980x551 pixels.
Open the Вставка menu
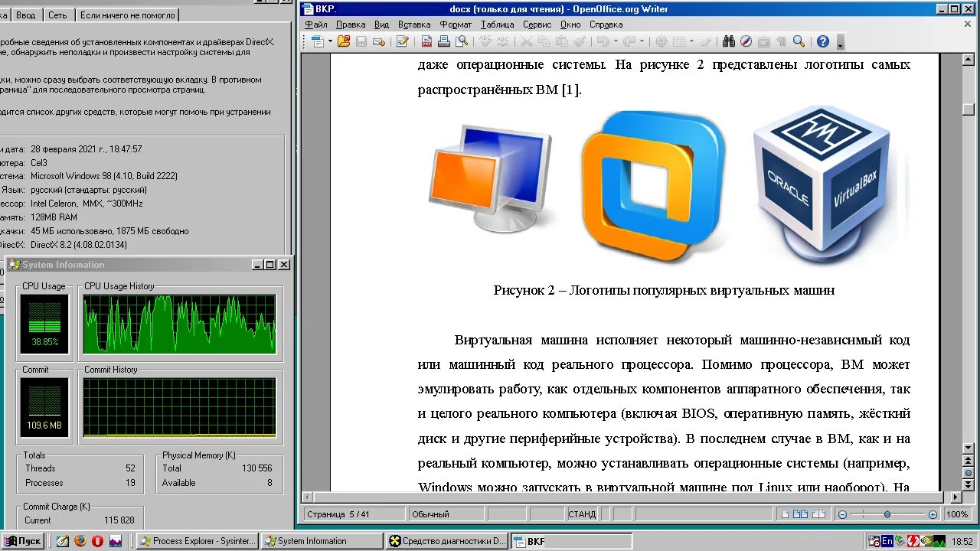pos(414,24)
